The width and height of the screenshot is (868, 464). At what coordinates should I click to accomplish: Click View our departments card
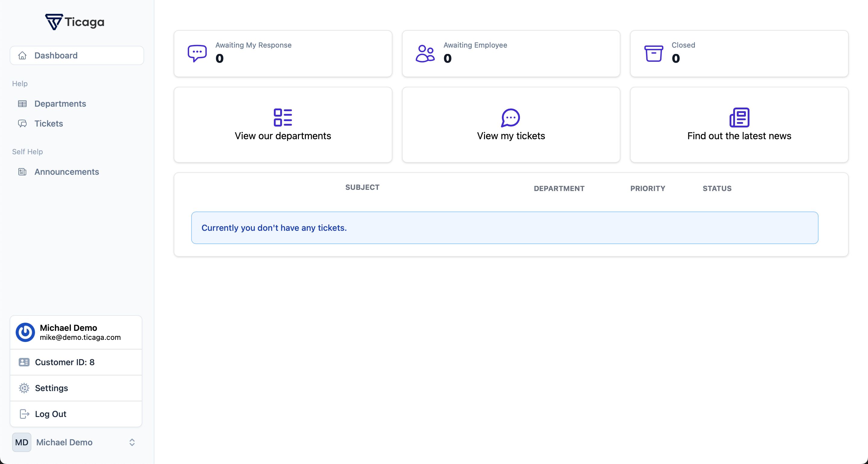(283, 124)
